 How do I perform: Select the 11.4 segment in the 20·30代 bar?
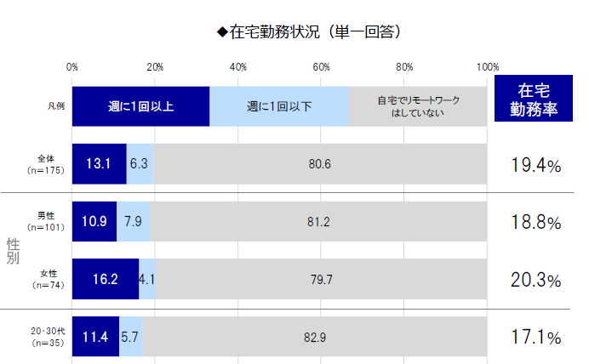(x=95, y=337)
